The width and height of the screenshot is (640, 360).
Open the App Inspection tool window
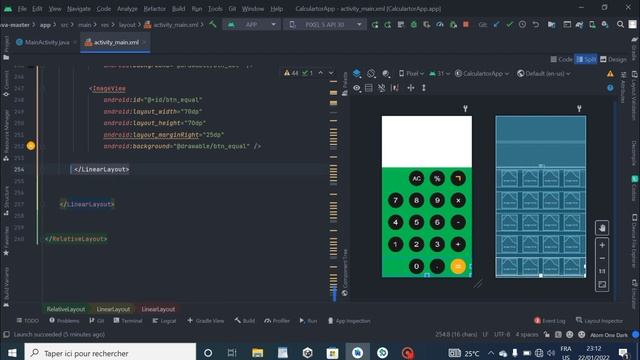click(349, 321)
